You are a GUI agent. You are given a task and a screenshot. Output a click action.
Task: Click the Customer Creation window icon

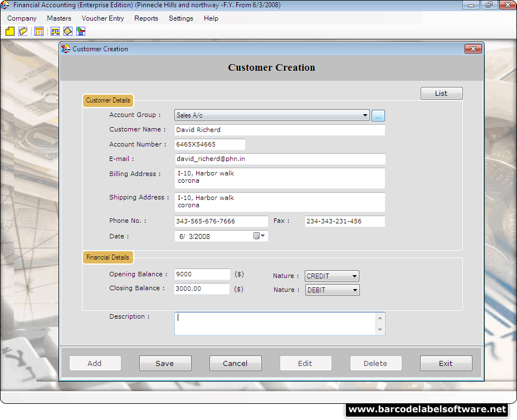click(x=66, y=49)
